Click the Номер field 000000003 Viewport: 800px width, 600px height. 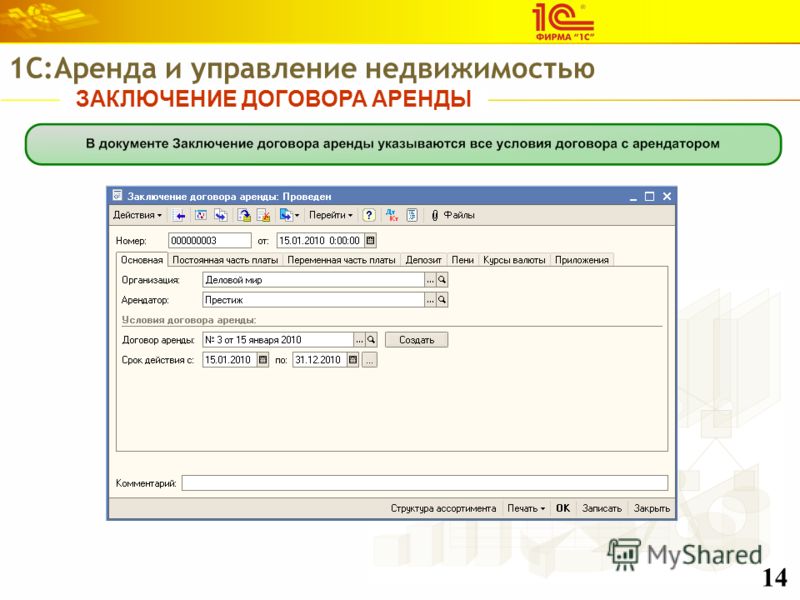[x=210, y=240]
